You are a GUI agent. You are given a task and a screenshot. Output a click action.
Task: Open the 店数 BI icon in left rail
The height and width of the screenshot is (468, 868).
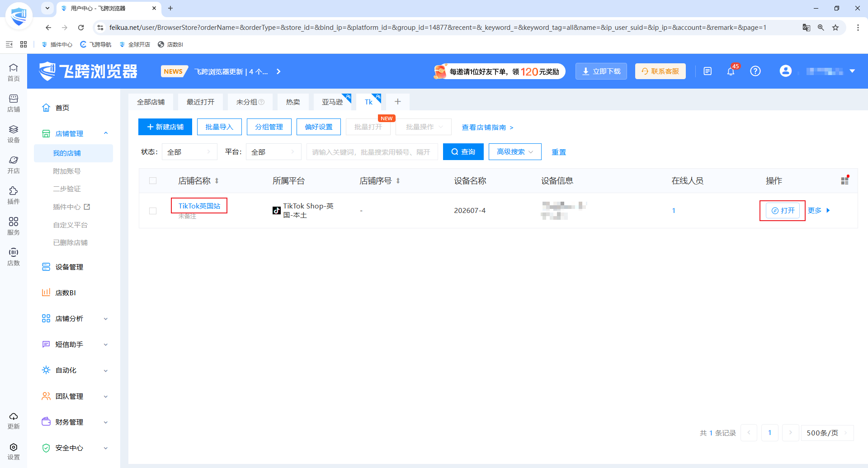14,257
